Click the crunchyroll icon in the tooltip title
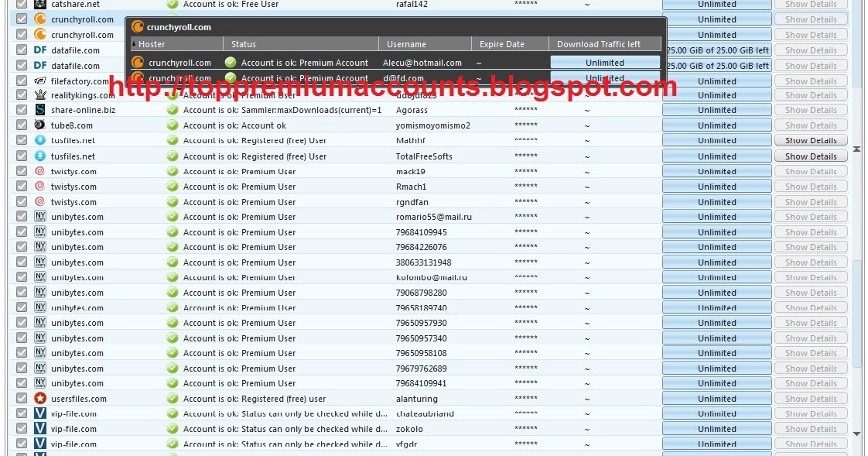This screenshot has height=456, width=868. tap(137, 26)
